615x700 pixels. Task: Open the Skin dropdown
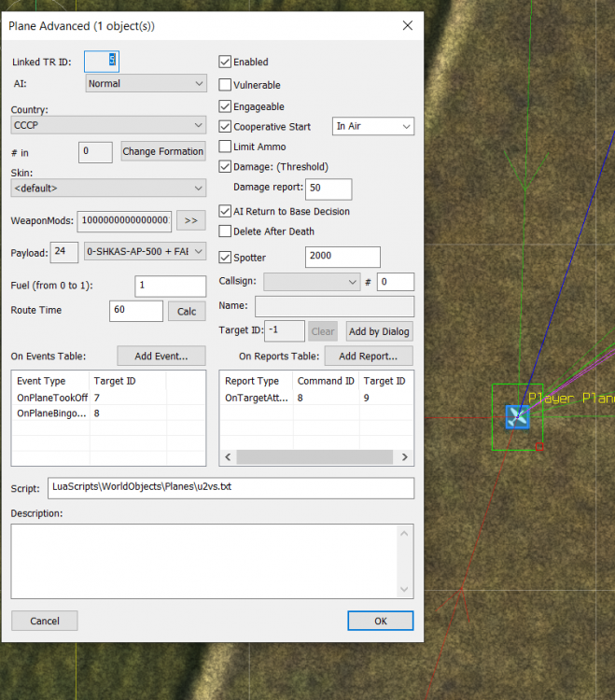click(x=108, y=189)
